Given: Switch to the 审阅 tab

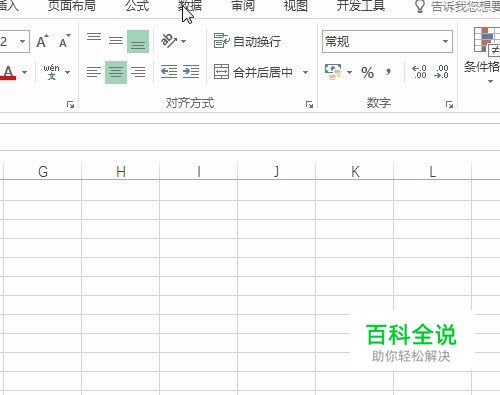Looking at the screenshot, I should coord(243,6).
